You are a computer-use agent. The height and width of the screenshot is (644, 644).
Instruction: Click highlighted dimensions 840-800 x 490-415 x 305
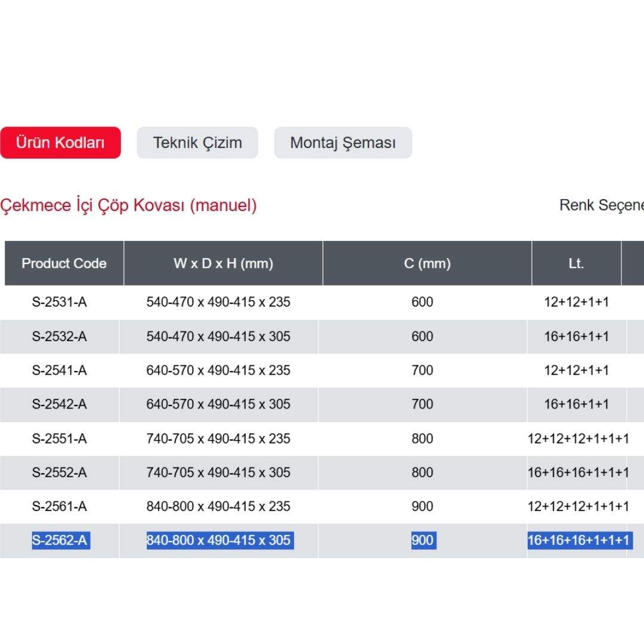219,541
